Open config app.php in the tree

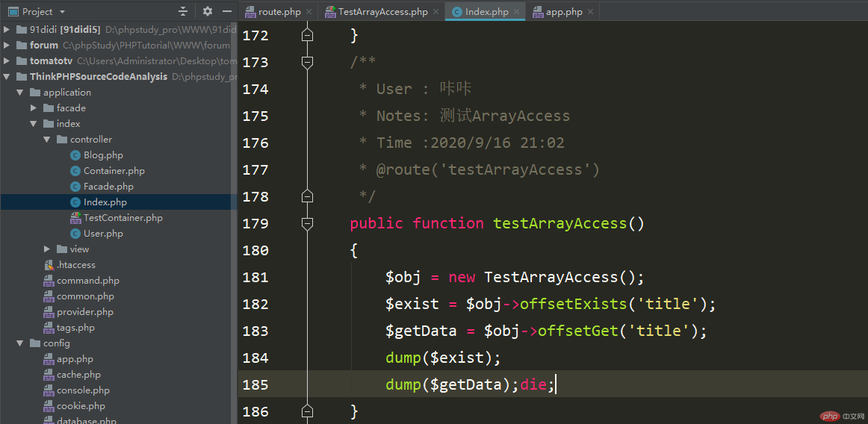click(75, 359)
